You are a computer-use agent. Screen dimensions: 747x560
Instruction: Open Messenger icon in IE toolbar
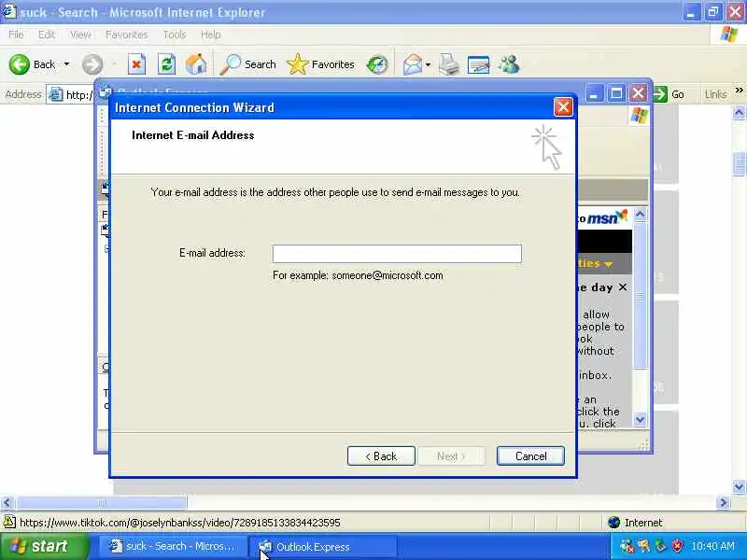click(x=509, y=64)
